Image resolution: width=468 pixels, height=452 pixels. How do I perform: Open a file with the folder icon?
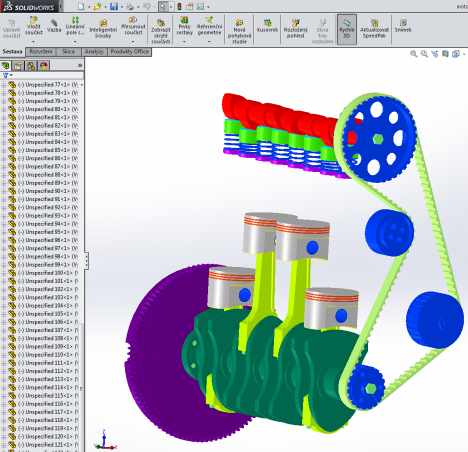[97, 6]
